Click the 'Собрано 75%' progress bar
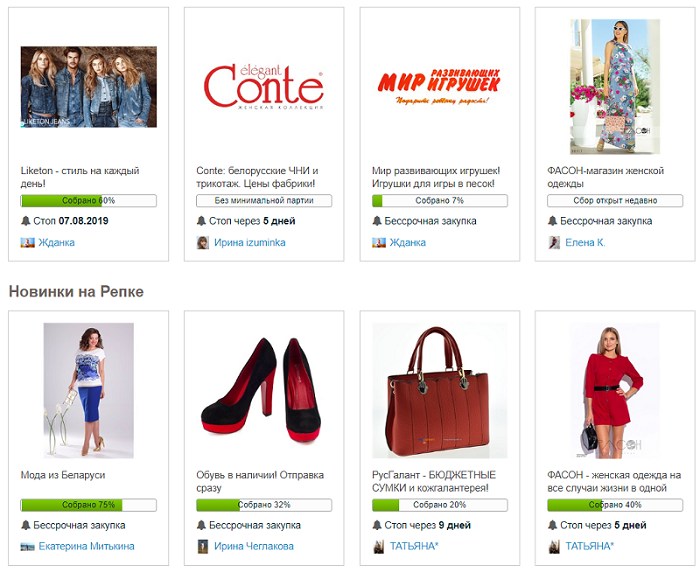Screen dimensions: 700x572 click(88, 505)
